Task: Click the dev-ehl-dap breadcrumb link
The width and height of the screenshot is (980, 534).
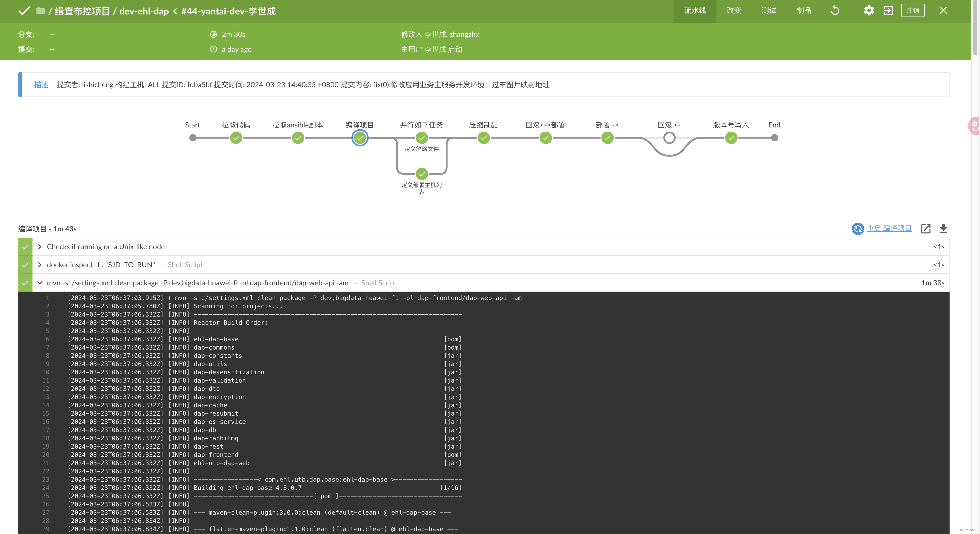Action: click(x=144, y=11)
